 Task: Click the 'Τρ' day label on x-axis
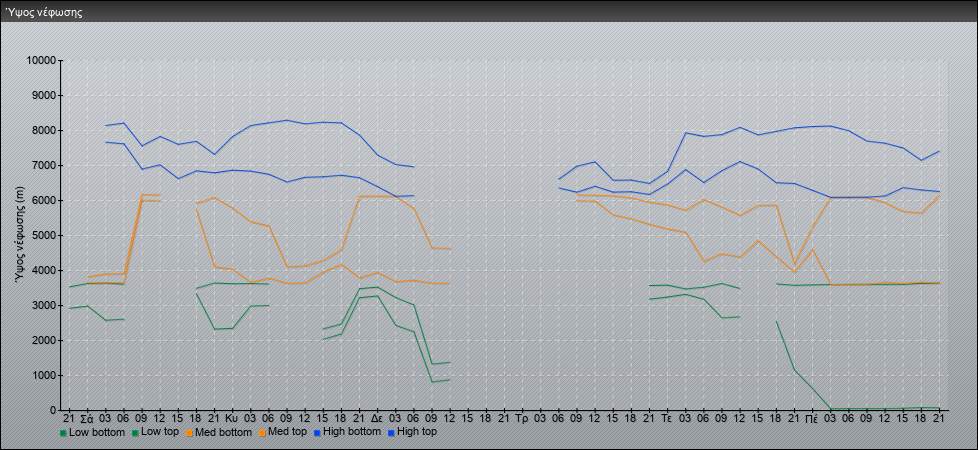pyautogui.click(x=521, y=418)
